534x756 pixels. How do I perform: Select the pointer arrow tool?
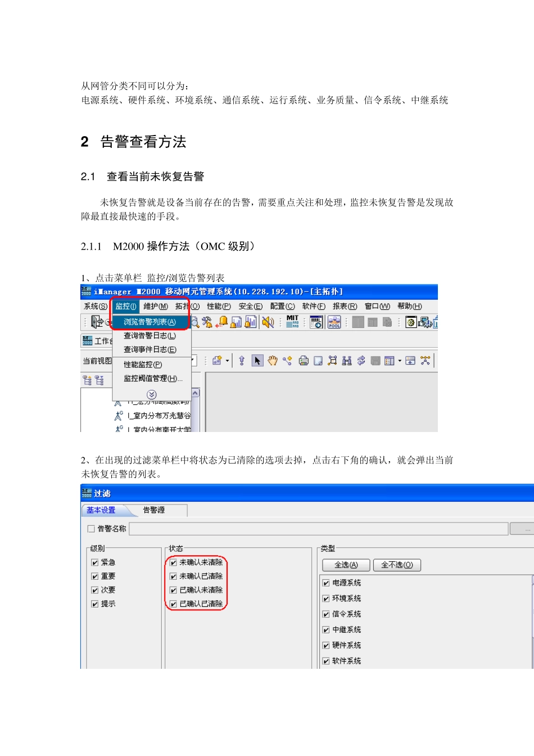pos(257,361)
